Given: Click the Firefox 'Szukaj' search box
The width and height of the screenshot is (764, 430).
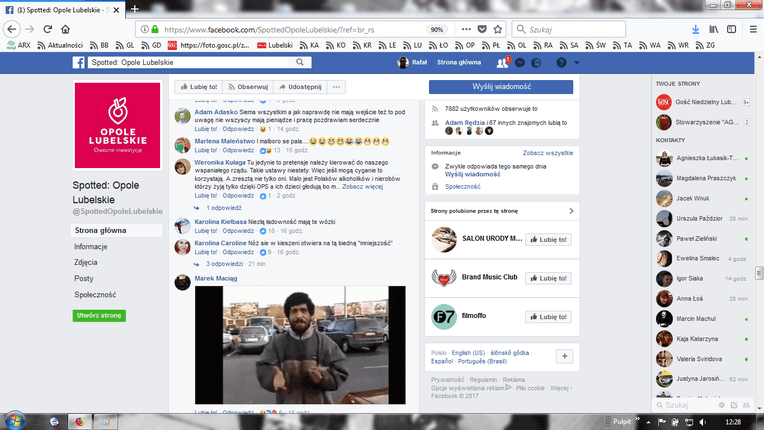Looking at the screenshot, I should tap(569, 29).
